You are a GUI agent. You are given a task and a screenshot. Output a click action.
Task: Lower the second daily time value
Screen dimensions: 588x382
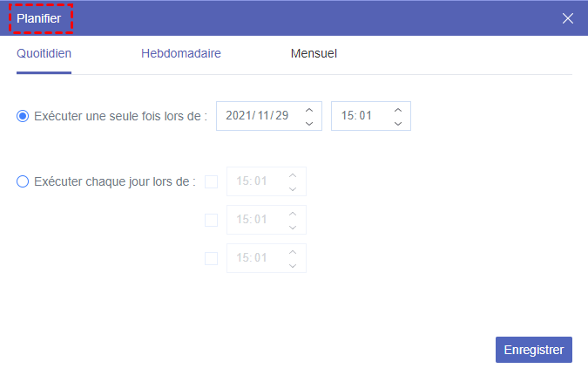tap(293, 227)
